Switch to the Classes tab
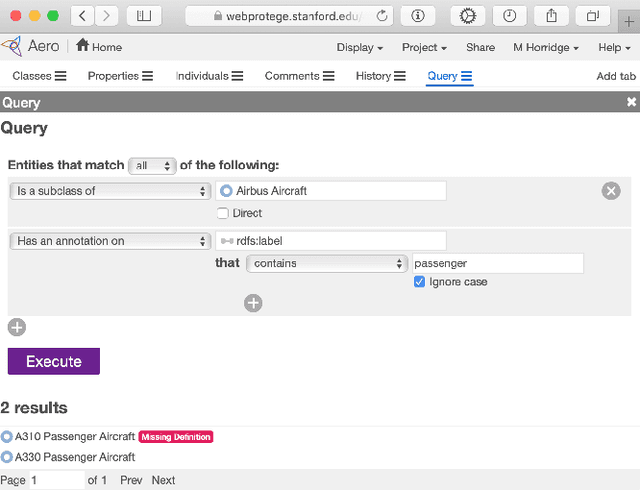 [x=32, y=76]
